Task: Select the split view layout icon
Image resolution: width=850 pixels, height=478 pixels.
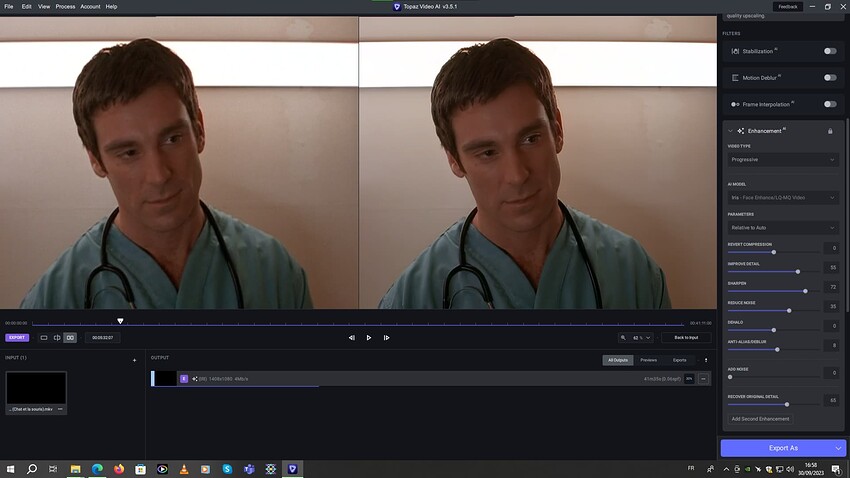Action: tap(57, 338)
